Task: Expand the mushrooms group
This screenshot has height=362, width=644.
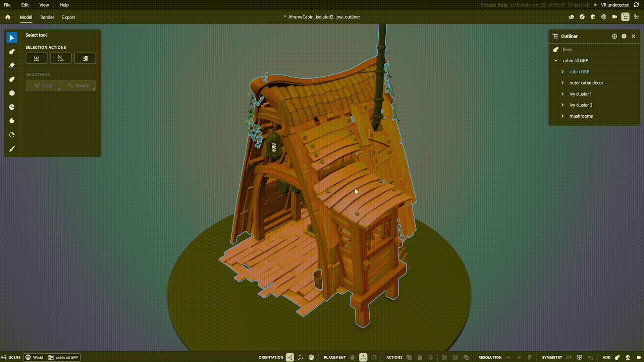Action: (562, 116)
